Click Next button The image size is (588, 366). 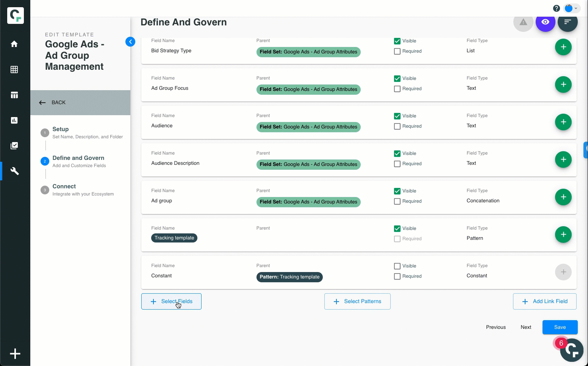coord(526,327)
